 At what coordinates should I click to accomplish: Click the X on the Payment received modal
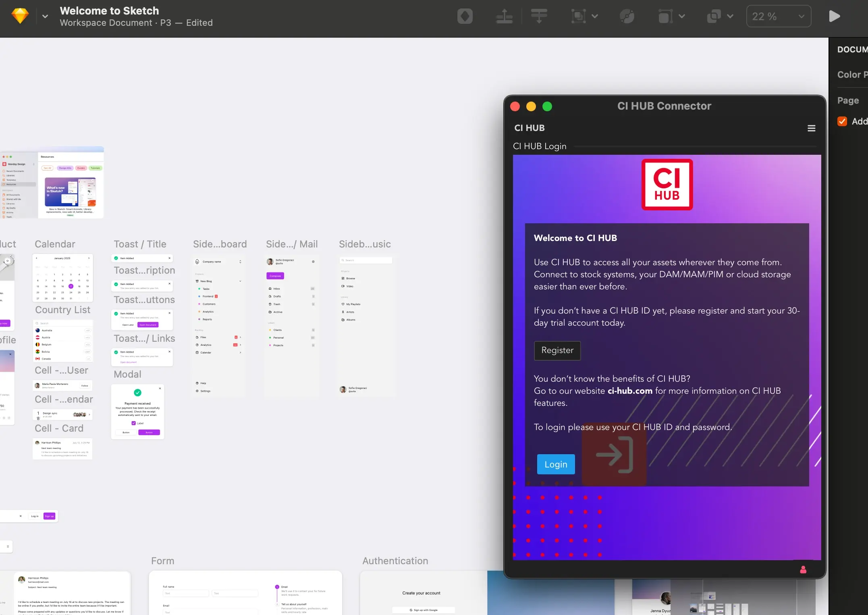160,389
